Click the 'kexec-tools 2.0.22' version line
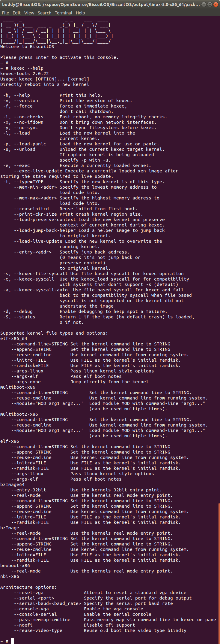The width and height of the screenshot is (220, 644). click(x=25, y=74)
